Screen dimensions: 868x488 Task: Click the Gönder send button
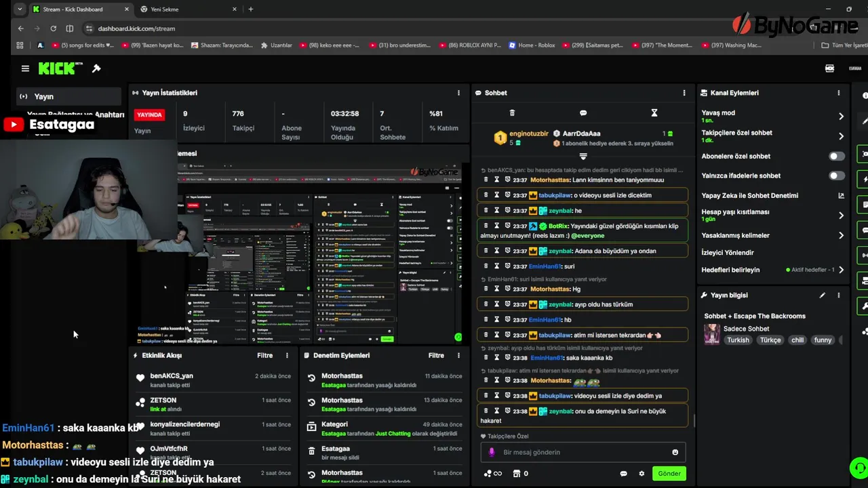coord(669,473)
